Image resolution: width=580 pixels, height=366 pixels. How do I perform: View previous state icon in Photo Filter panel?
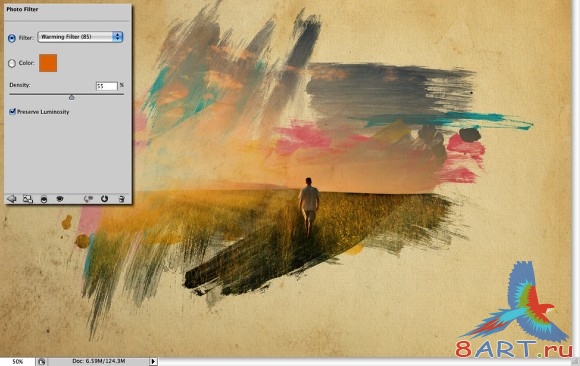pos(88,199)
